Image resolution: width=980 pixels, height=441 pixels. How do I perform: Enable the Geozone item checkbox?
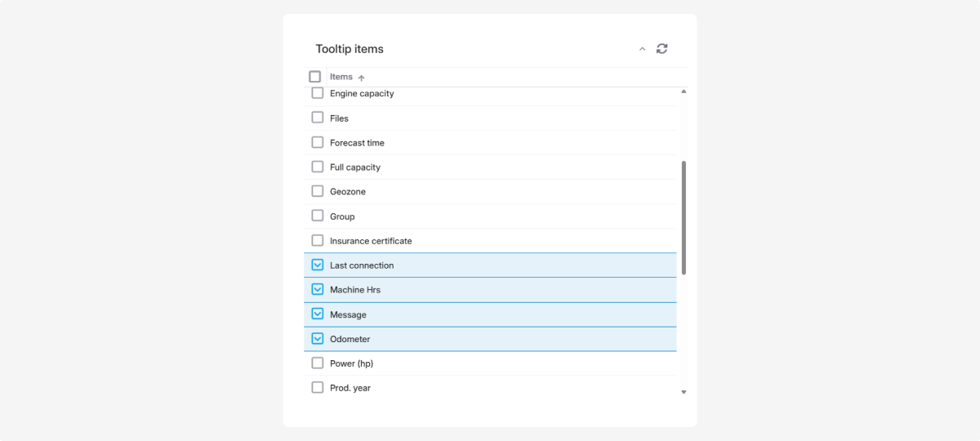coord(318,191)
